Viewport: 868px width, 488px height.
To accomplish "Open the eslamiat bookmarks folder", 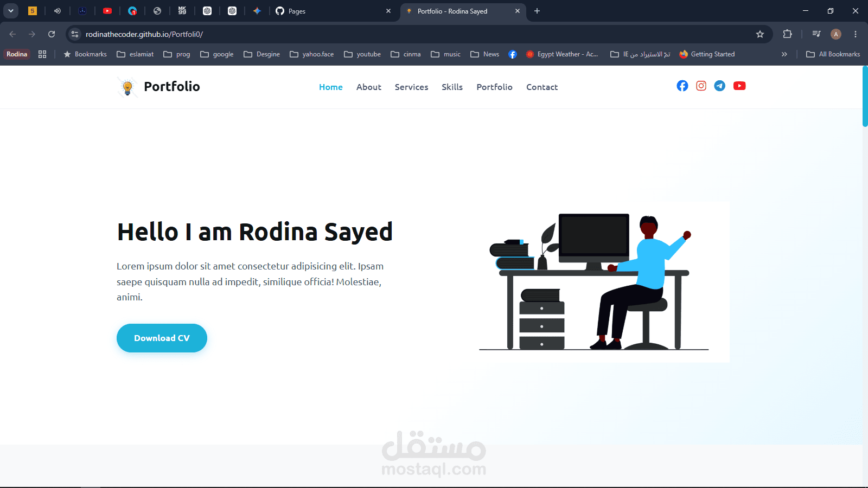I will click(135, 54).
